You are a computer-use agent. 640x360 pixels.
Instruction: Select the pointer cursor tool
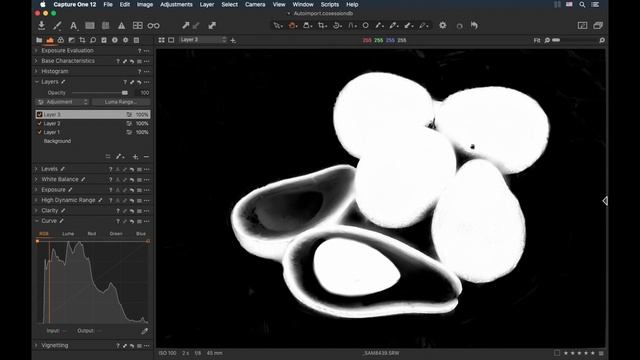click(x=278, y=25)
